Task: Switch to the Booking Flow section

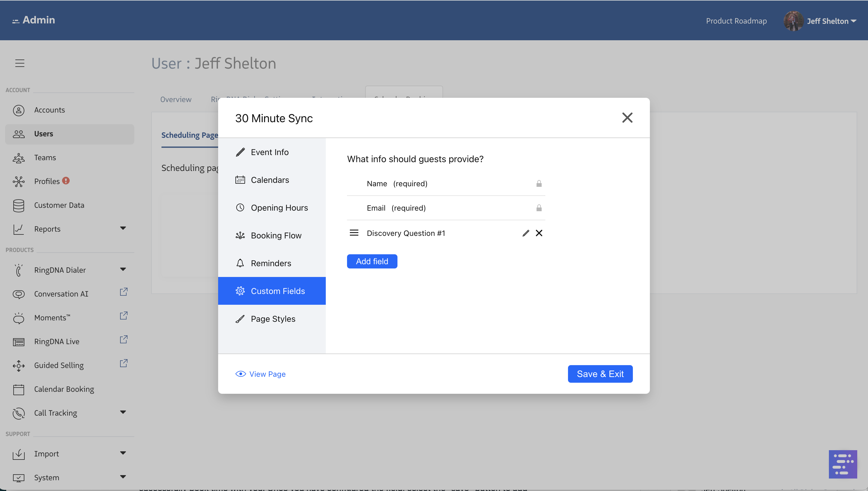Action: click(x=276, y=235)
